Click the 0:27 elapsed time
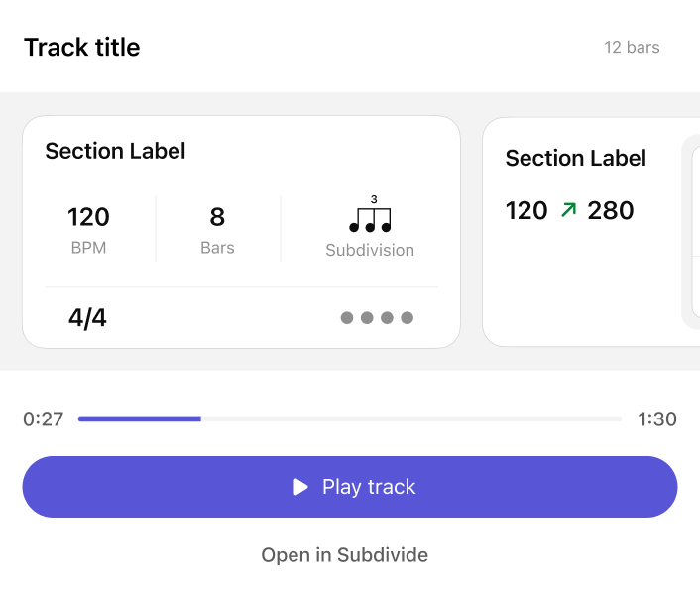 43,419
